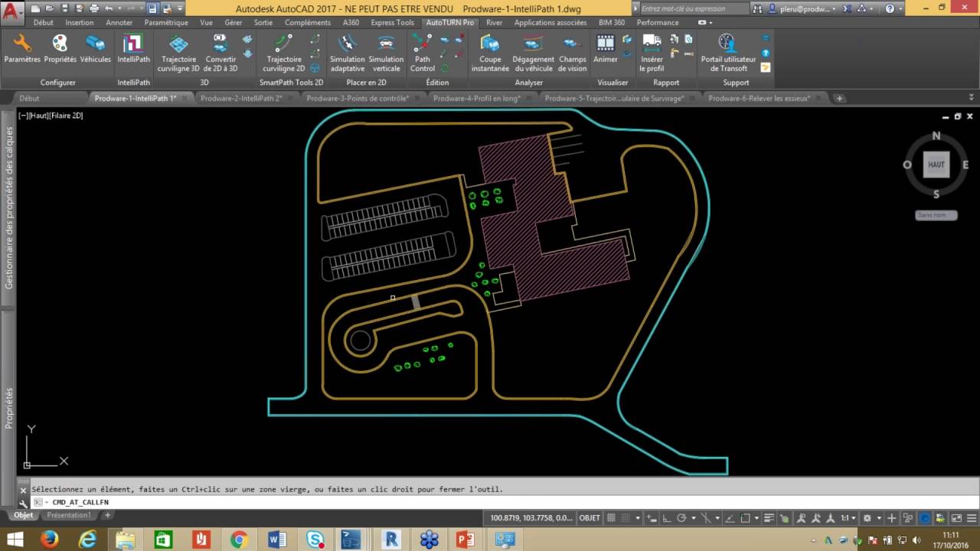Open the Présentation1 layout tab
The height and width of the screenshot is (551, 980).
(69, 516)
